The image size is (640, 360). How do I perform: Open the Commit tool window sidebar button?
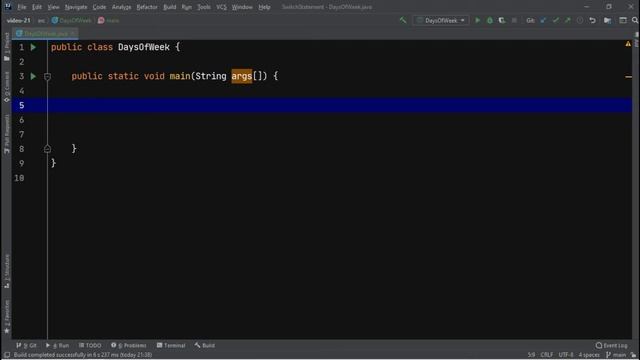[x=7, y=87]
